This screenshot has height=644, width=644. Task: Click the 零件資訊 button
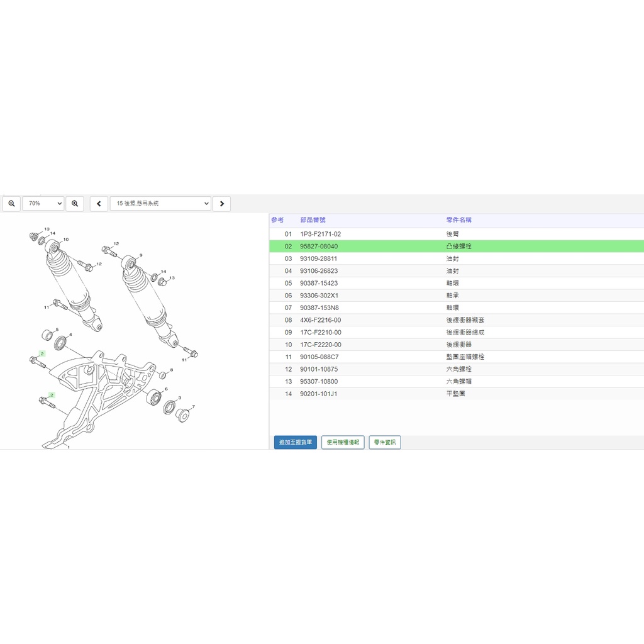385,442
